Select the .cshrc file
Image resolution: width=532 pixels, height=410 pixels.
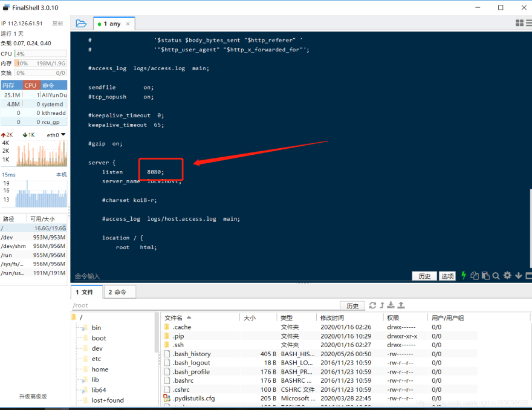coord(319,389)
